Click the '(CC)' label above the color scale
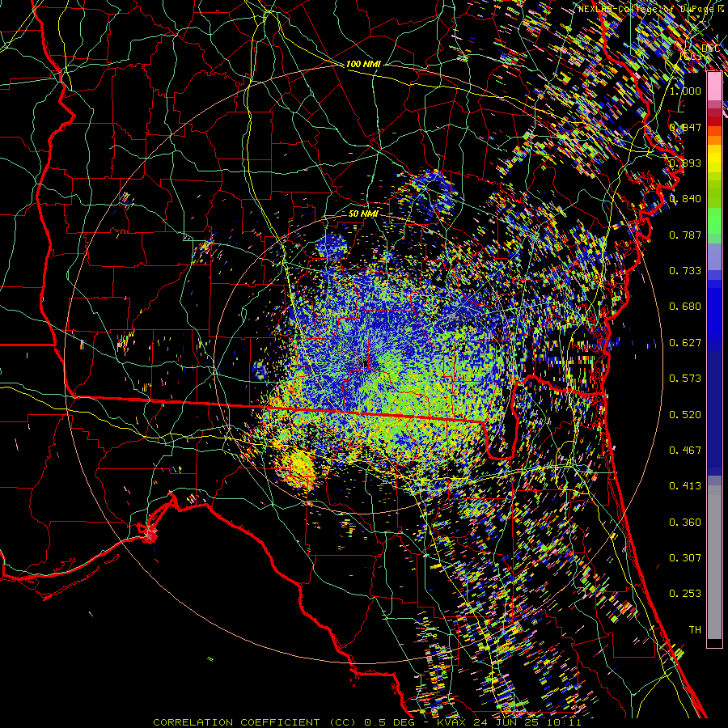The image size is (728, 728). (x=692, y=56)
